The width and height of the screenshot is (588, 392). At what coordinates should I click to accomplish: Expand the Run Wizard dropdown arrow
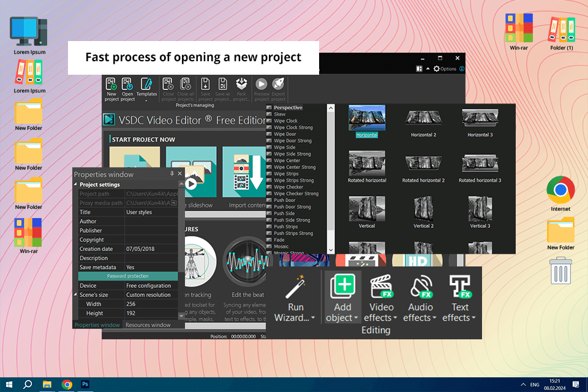(313, 318)
